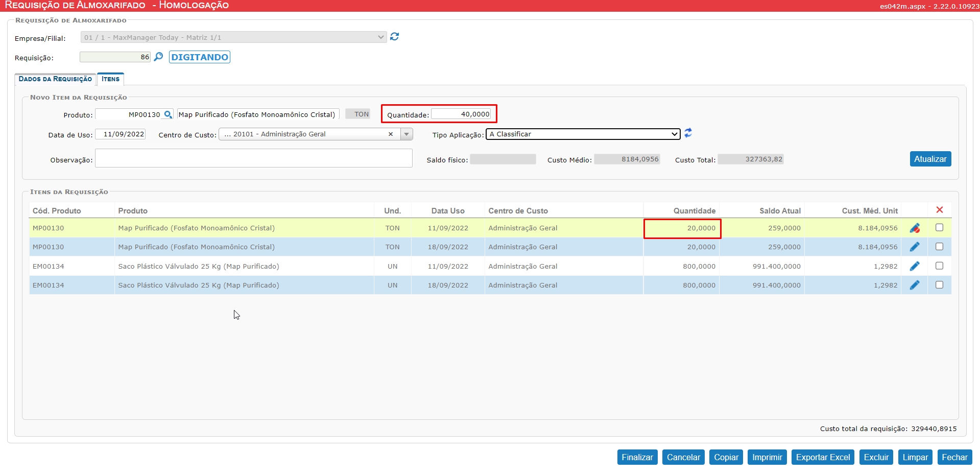Click Saldo Atual column header
This screenshot has width=980, height=476.
pos(780,210)
